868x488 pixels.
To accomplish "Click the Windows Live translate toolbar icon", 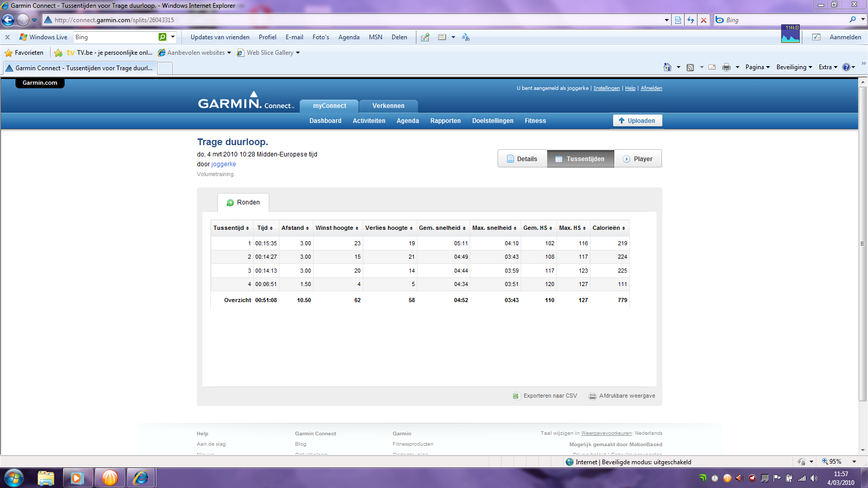I will [466, 37].
